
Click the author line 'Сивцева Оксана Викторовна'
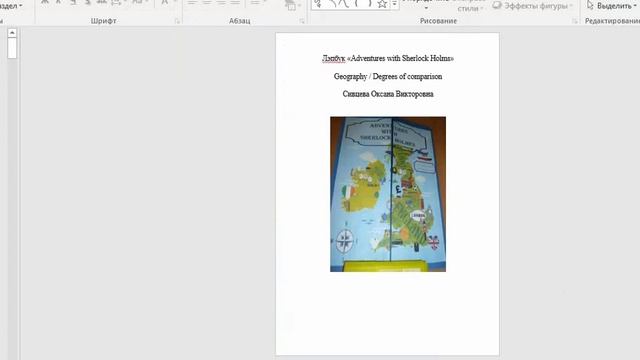(x=388, y=94)
